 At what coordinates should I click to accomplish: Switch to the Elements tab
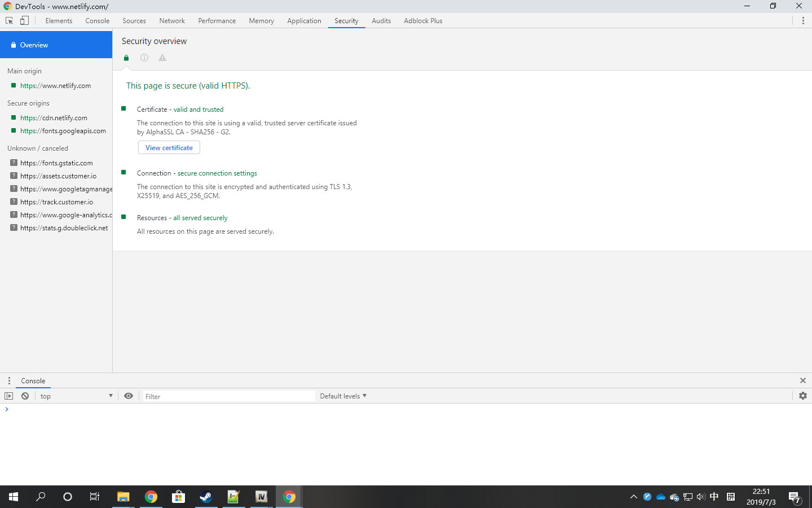point(59,21)
